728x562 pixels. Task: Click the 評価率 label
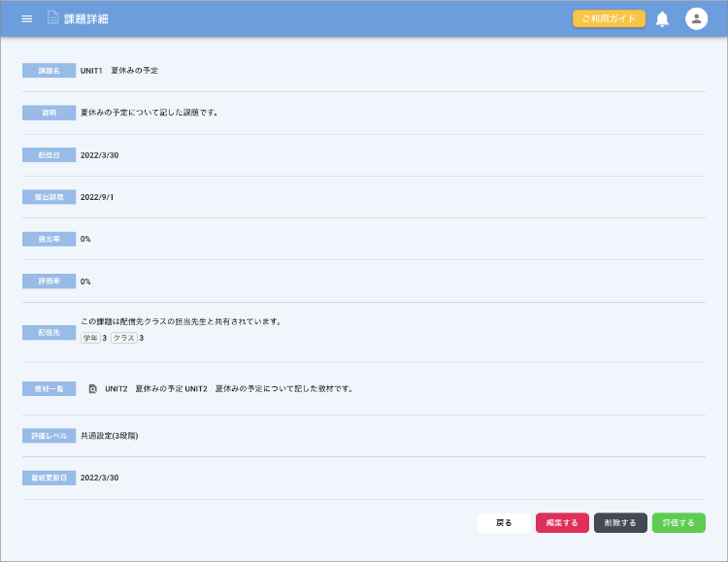click(49, 281)
